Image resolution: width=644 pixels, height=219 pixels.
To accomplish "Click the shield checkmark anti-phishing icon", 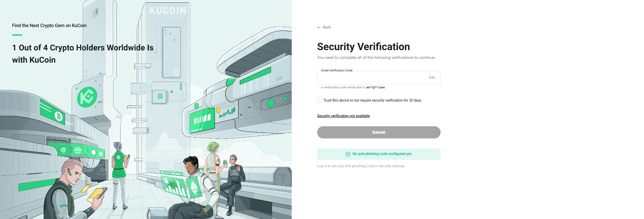I will pyautogui.click(x=348, y=154).
